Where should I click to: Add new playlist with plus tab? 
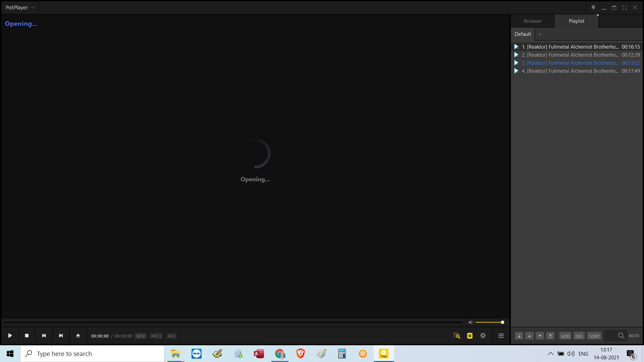tap(540, 34)
